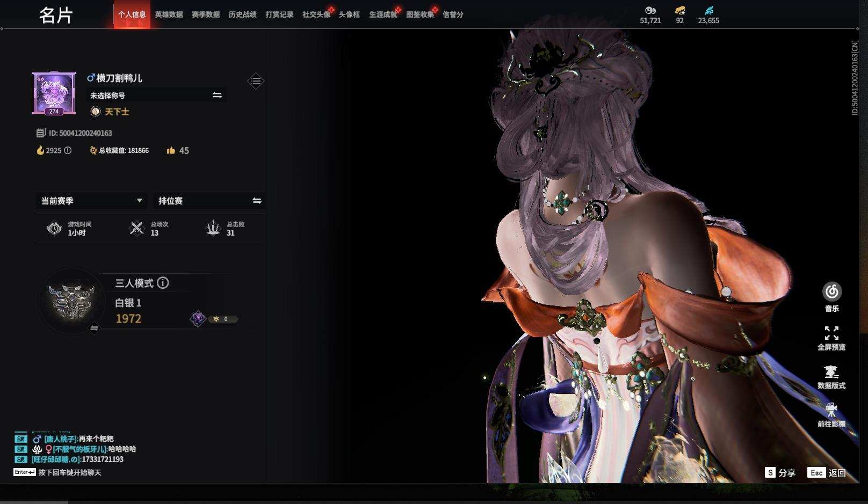The height and width of the screenshot is (504, 868).
Task: Click the info icon beside 2925
Action: tap(68, 150)
